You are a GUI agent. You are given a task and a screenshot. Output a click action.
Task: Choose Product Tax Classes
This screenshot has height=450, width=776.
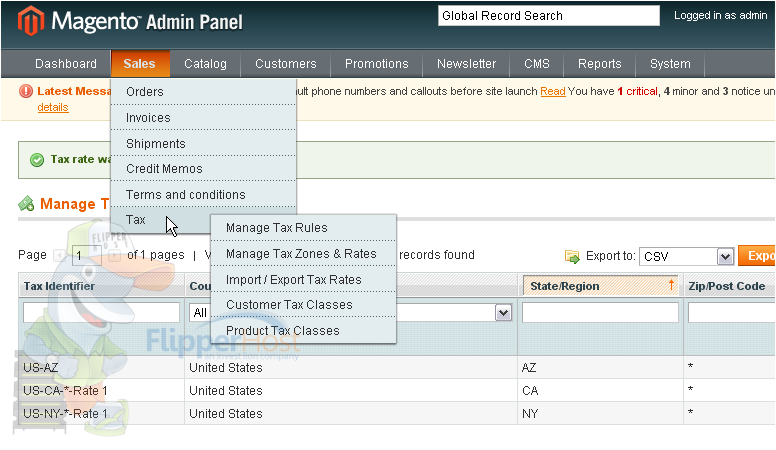pyautogui.click(x=303, y=331)
